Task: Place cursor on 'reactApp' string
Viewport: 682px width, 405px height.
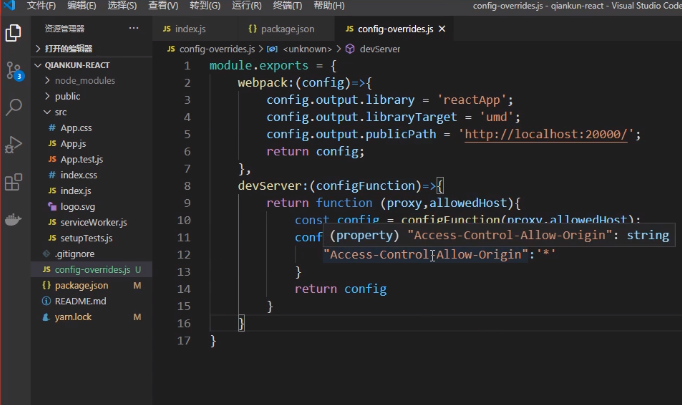Action: [x=471, y=100]
